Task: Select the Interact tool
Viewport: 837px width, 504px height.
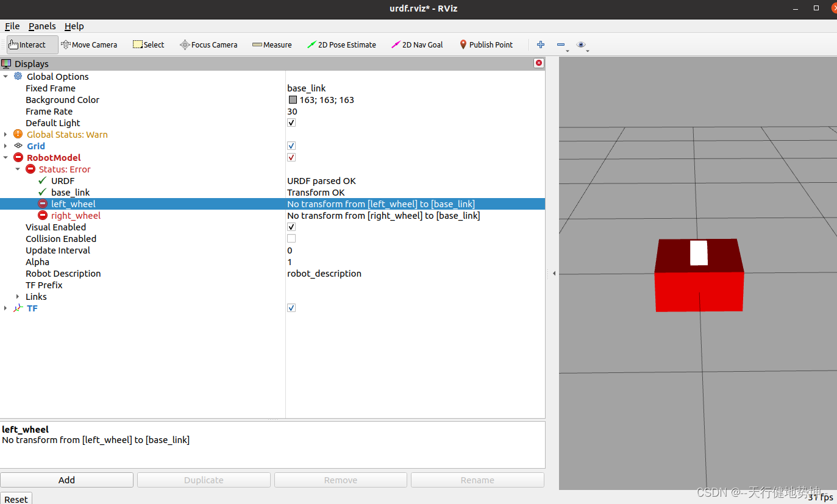Action: click(32, 44)
